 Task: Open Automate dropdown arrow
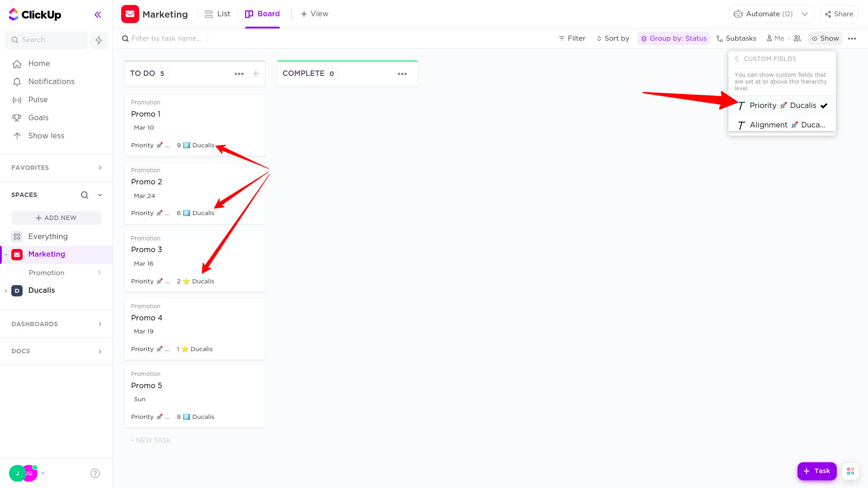click(x=805, y=14)
